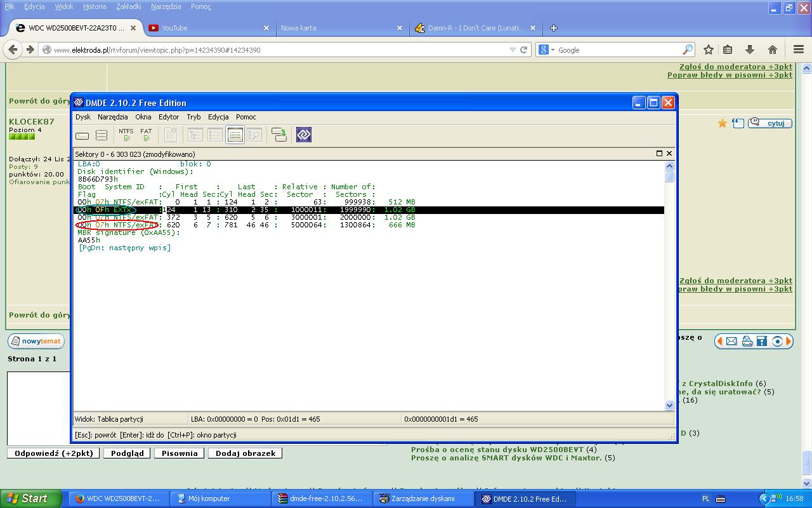Click the list search magnifier icon in DMDE
The width and height of the screenshot is (812, 508).
click(x=254, y=135)
